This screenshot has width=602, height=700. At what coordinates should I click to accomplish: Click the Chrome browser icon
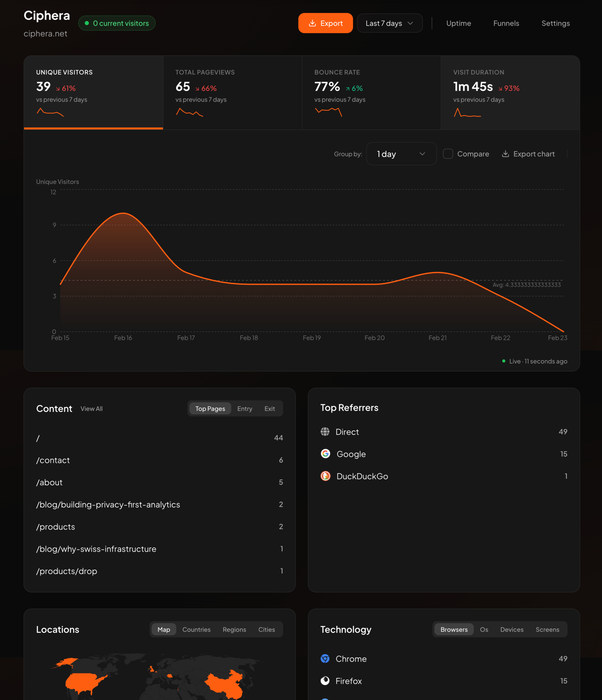[325, 658]
